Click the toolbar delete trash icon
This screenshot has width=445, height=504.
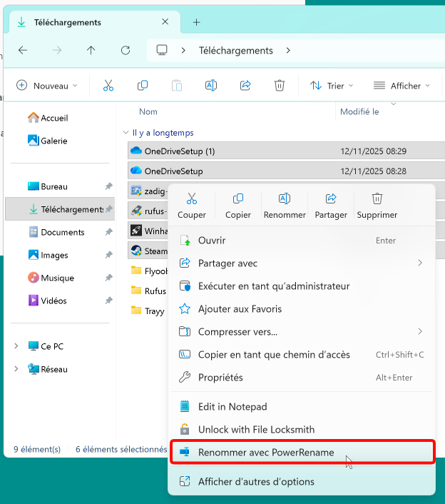(280, 86)
